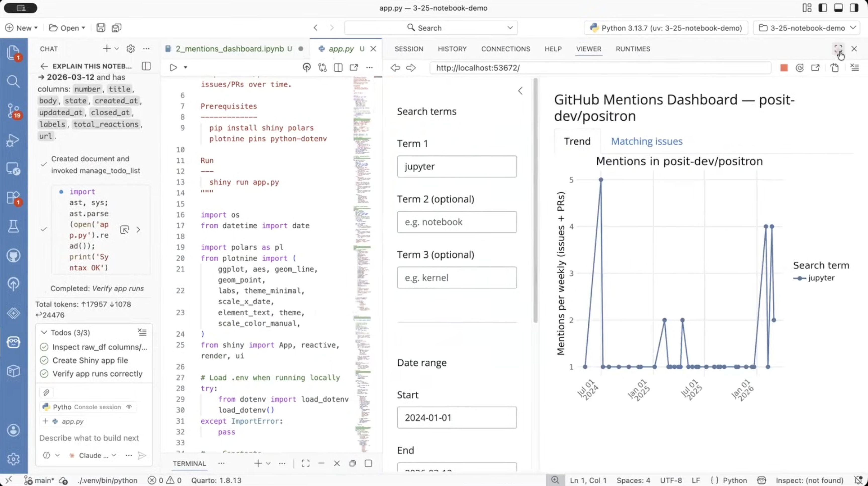Click the main* git branch in the status bar

point(40,480)
